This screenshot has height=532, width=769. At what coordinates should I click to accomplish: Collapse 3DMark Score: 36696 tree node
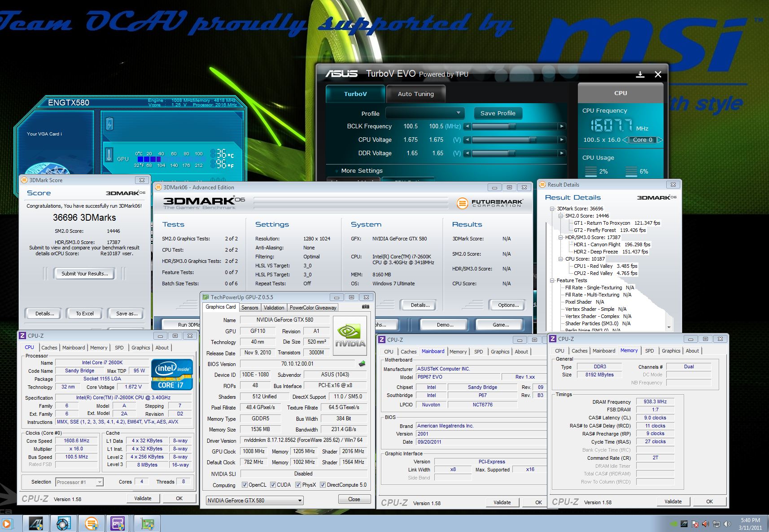552,209
